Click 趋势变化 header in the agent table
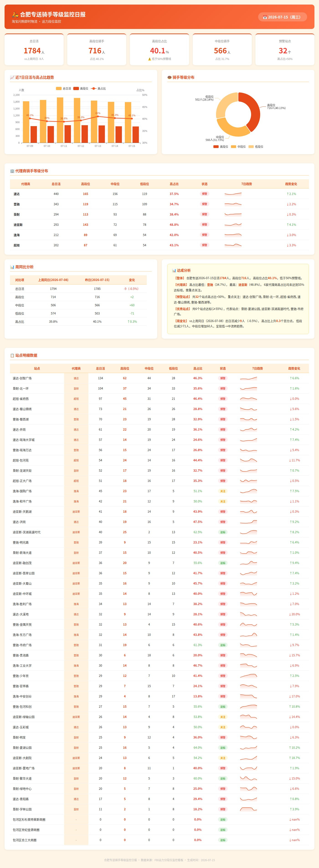 291,184
